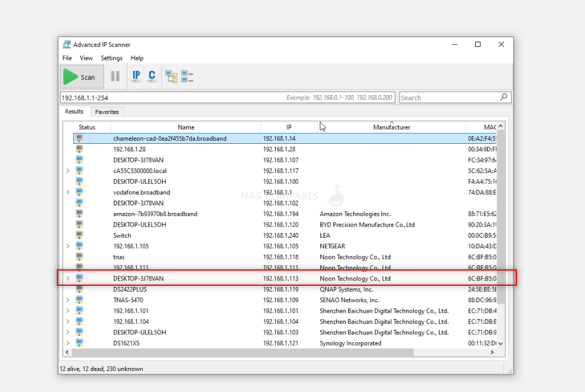The width and height of the screenshot is (585, 392).
Task: Sort by the Manufacturer column header
Action: click(x=391, y=127)
